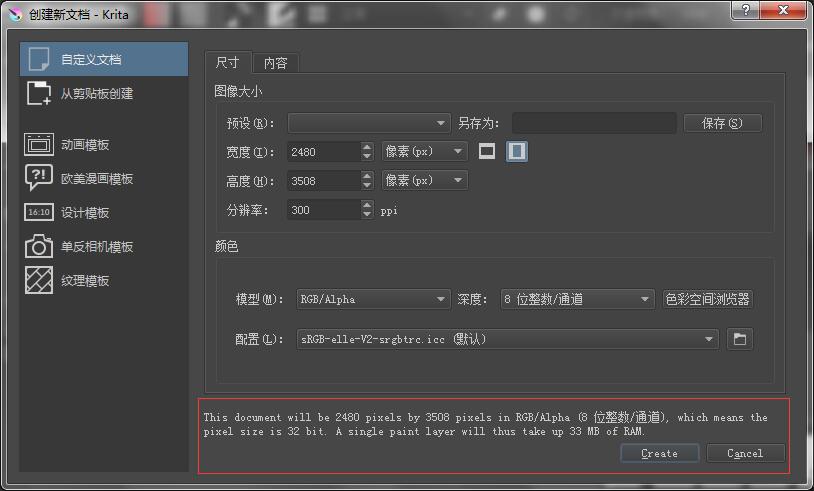The width and height of the screenshot is (814, 491).
Task: Decrease width with the down arrow
Action: coord(367,156)
